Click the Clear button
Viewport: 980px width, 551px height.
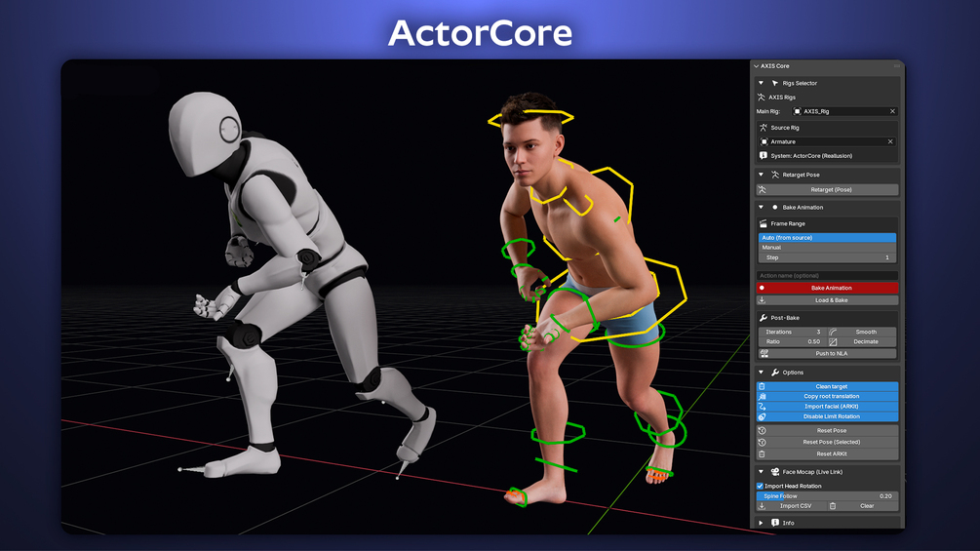[863, 506]
